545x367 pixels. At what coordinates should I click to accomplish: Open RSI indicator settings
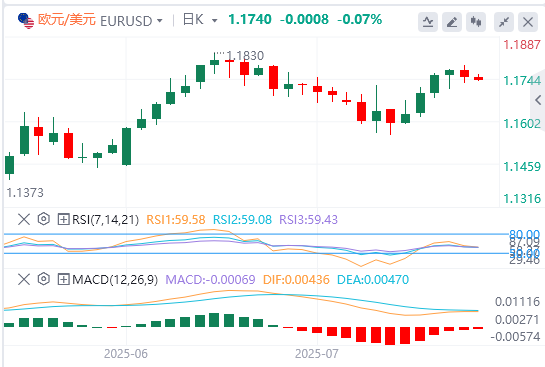(44, 219)
